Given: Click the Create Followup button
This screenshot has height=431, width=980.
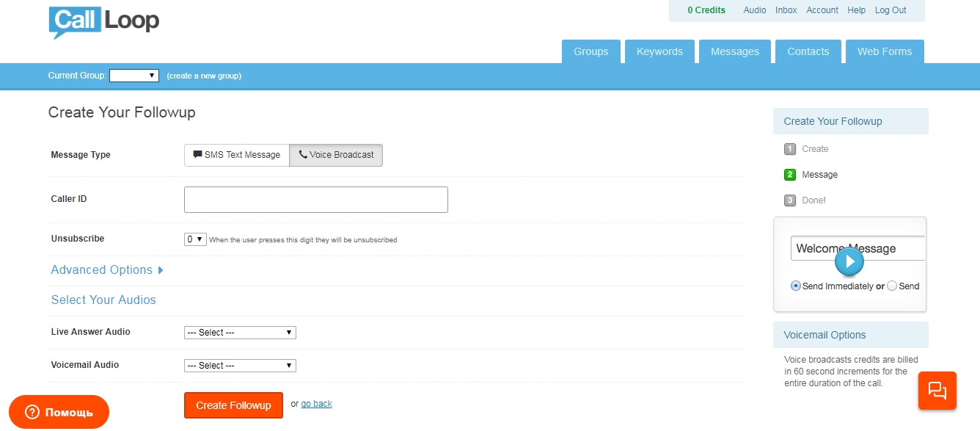Looking at the screenshot, I should [233, 405].
